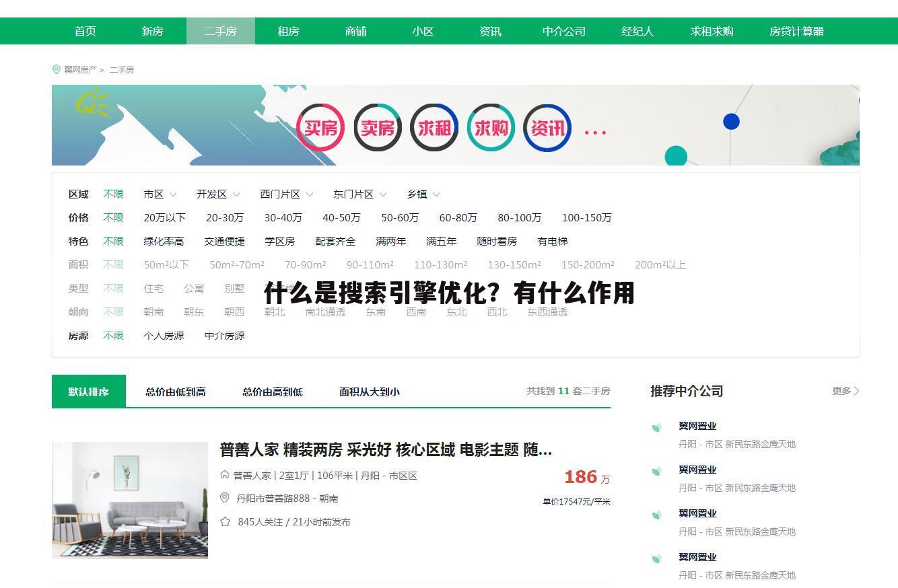Open the 求租 circular icon
Viewport: 898px width, 588px height.
pos(434,127)
